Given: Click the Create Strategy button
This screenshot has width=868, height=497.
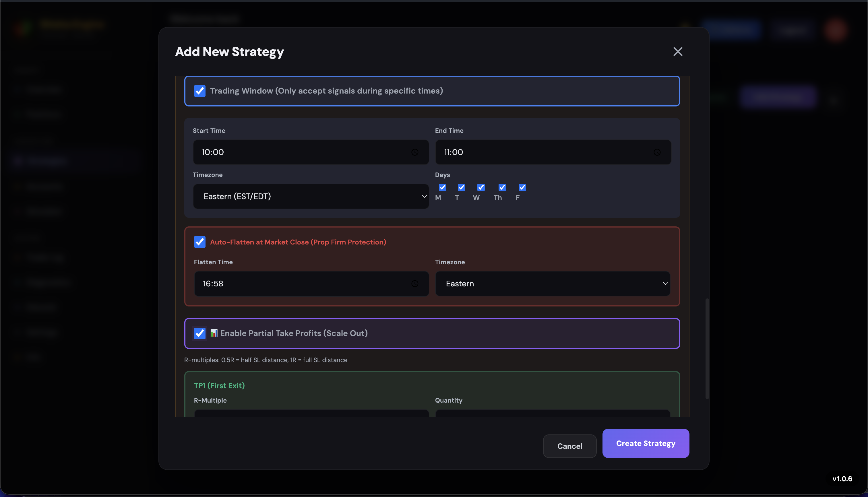Looking at the screenshot, I should (645, 443).
